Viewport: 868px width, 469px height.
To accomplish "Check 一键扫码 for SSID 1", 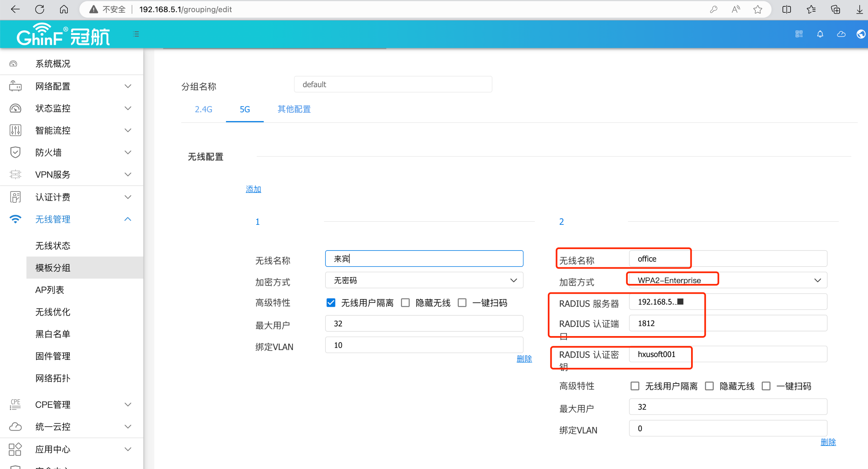I will pos(462,302).
